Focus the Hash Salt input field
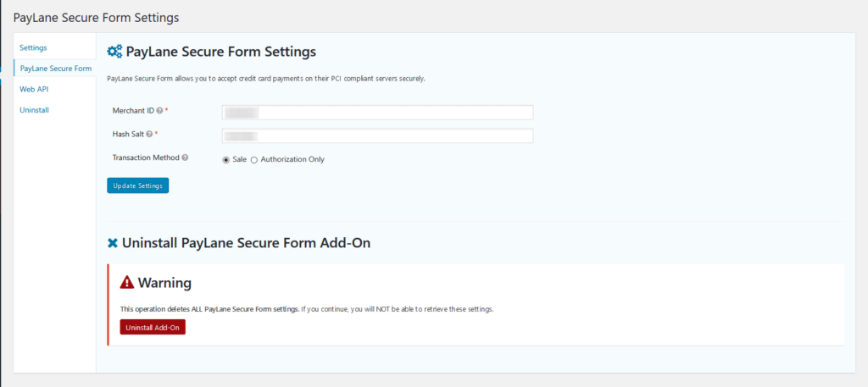This screenshot has height=387, width=868. click(x=377, y=136)
